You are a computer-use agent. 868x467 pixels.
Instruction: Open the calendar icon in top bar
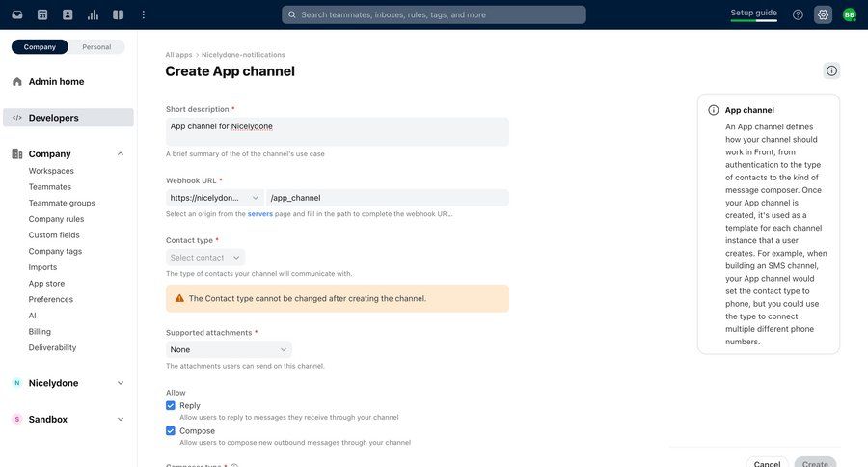pyautogui.click(x=42, y=15)
